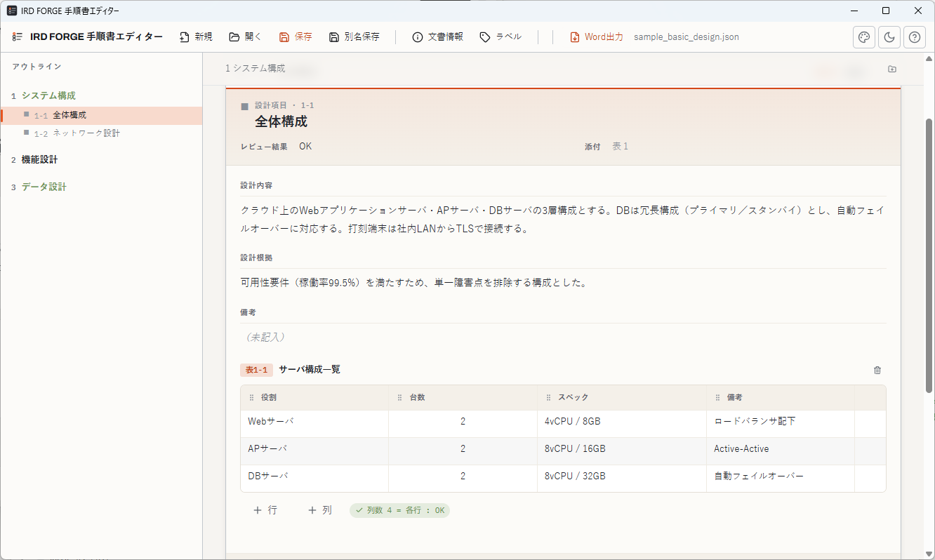Image resolution: width=935 pixels, height=560 pixels.
Task: Click the file name sample_basic_design.json
Action: coord(686,37)
